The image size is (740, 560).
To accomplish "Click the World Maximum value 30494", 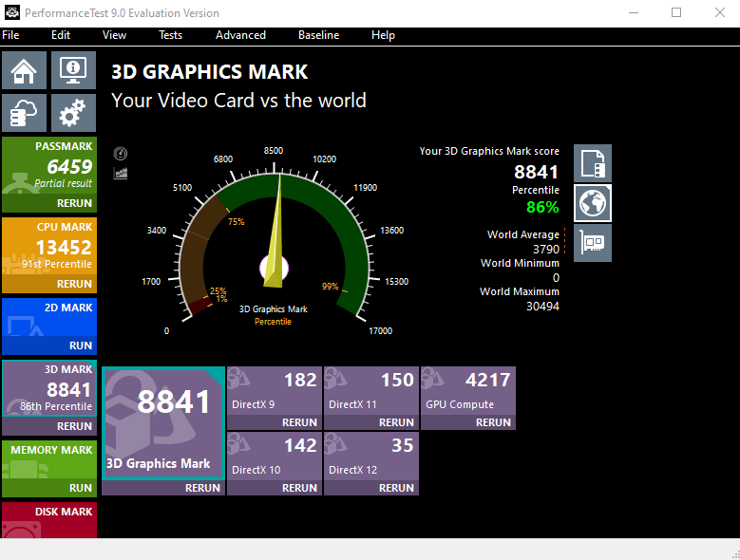I will coord(542,306).
